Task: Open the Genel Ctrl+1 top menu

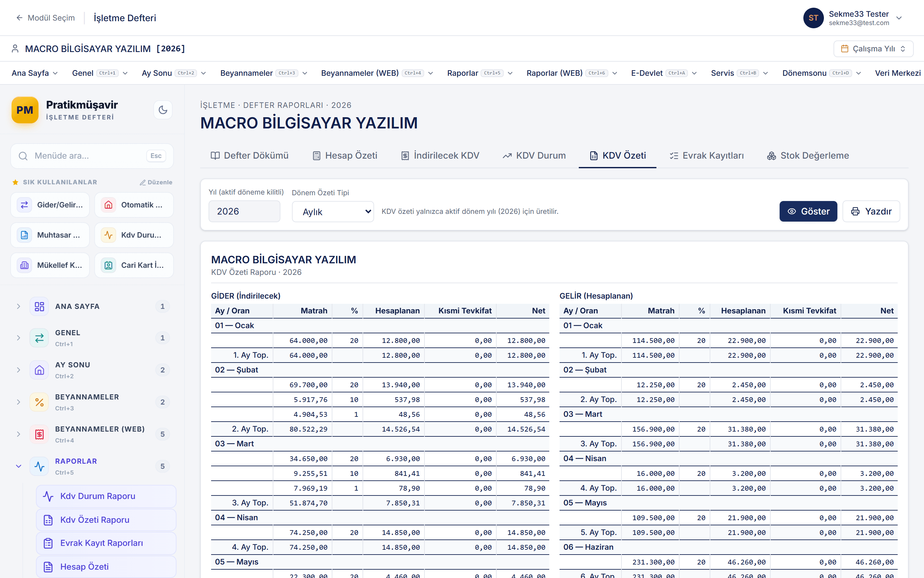Action: click(x=100, y=73)
